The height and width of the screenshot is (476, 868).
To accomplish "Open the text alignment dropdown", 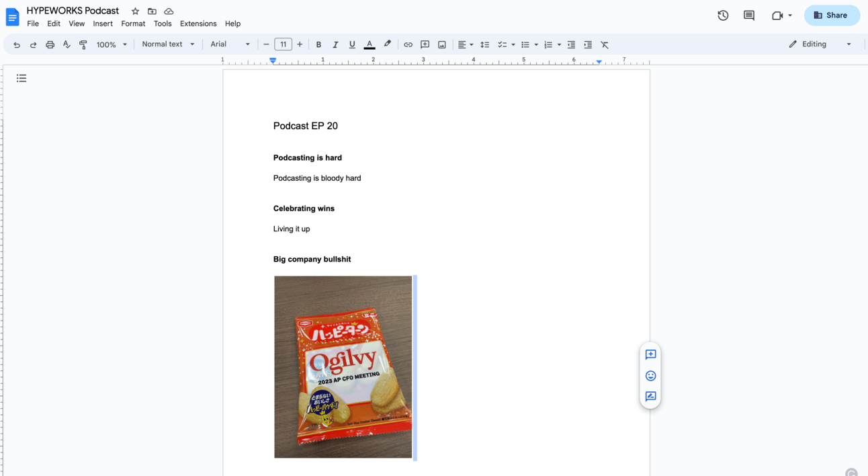I will (x=466, y=44).
